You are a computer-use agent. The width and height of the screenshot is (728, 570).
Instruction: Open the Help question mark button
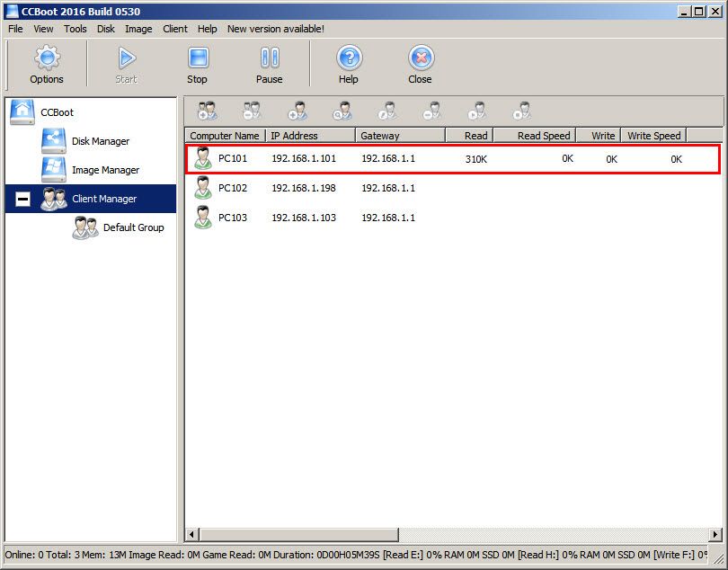pos(349,64)
